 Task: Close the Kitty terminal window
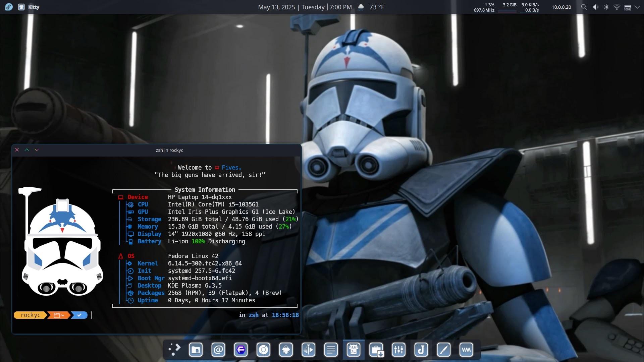17,150
